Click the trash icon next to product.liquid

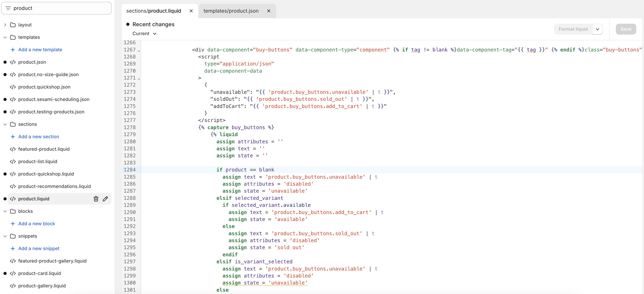click(96, 199)
